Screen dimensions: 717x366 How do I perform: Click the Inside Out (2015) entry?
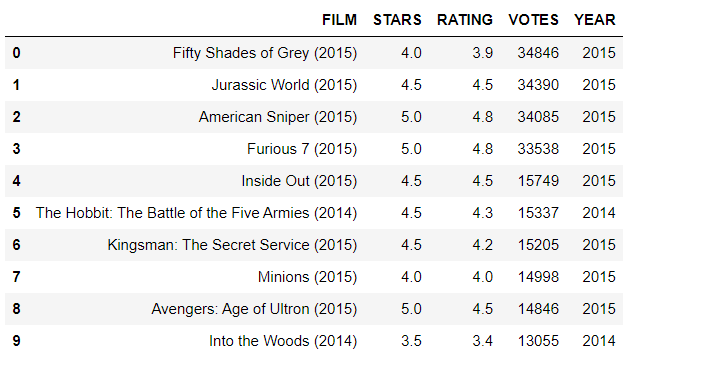click(x=299, y=181)
